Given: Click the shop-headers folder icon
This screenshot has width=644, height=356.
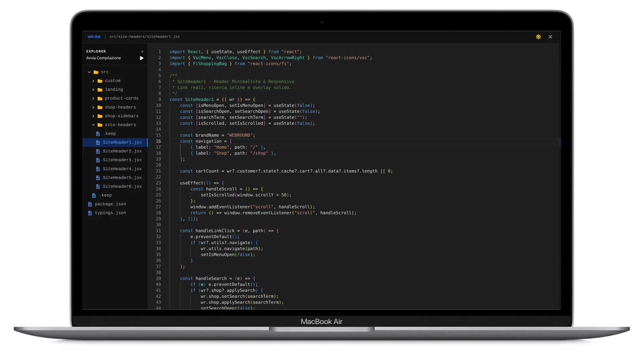Looking at the screenshot, I should point(101,107).
